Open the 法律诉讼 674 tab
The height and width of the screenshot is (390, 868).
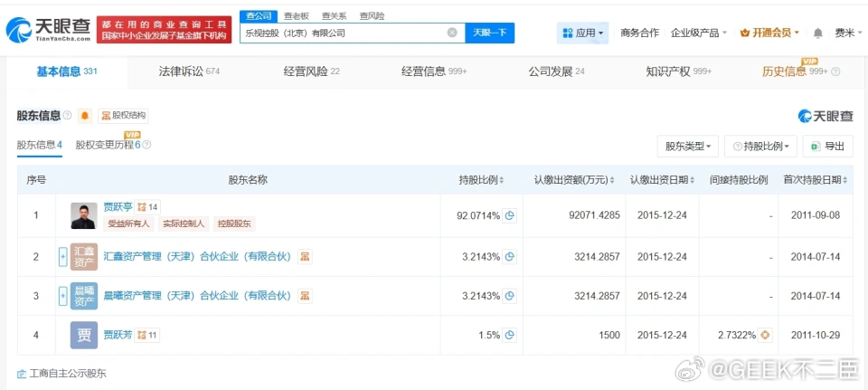[189, 71]
